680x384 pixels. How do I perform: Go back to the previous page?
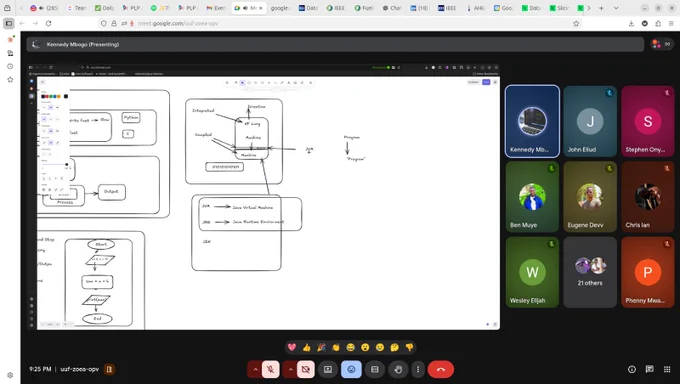pyautogui.click(x=22, y=23)
